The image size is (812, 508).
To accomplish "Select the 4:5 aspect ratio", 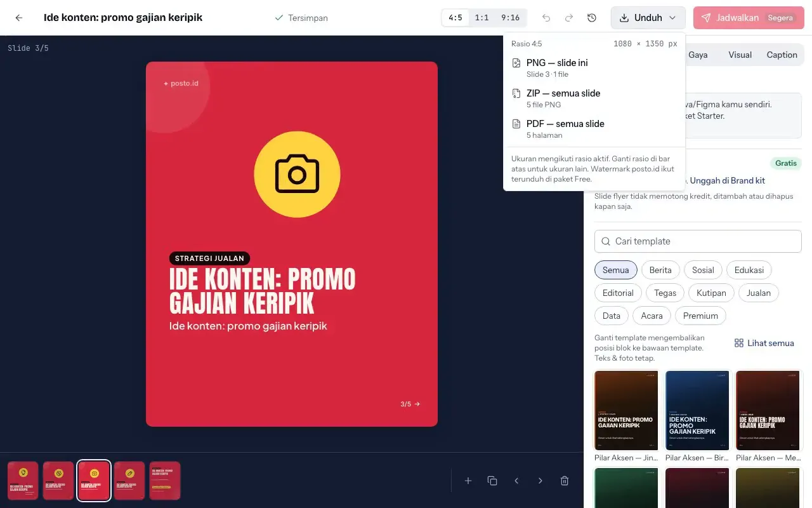I will point(455,18).
